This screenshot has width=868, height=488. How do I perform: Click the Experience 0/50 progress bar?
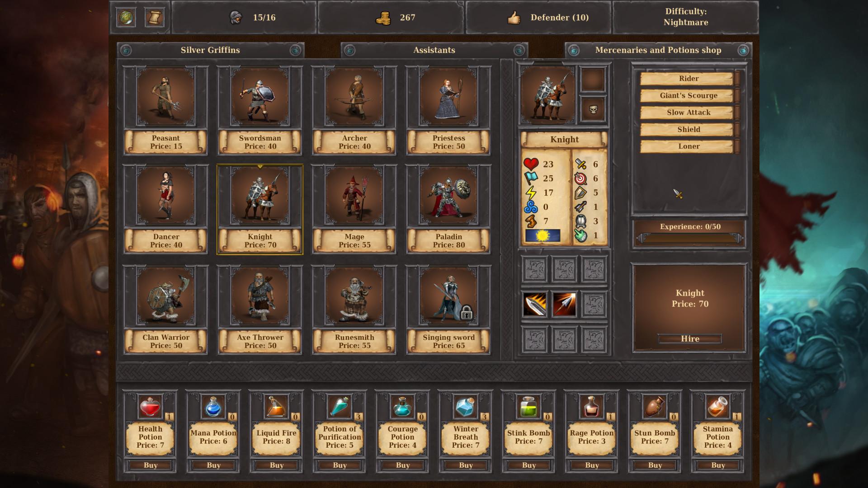[x=689, y=233]
